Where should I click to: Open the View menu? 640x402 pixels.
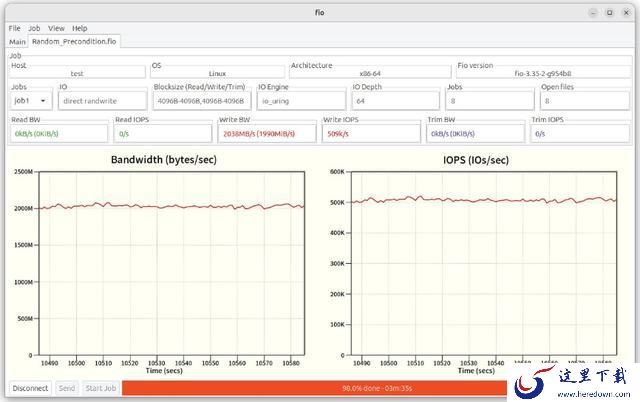click(56, 28)
